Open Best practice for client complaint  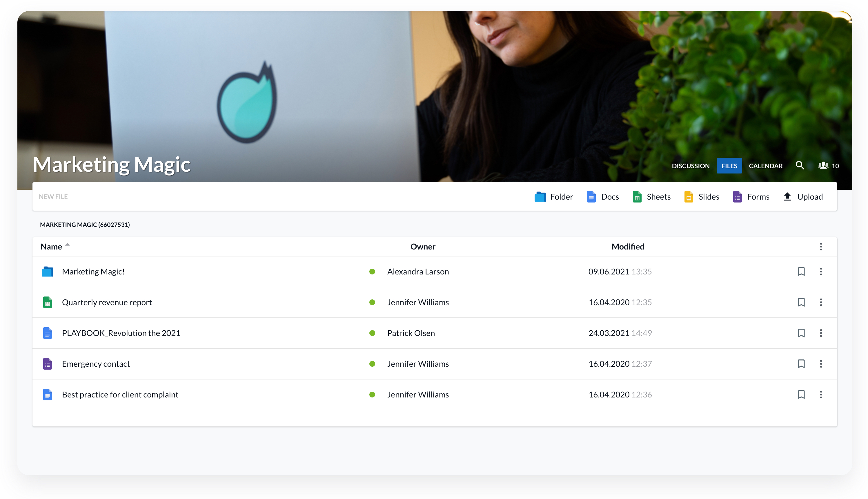(120, 395)
